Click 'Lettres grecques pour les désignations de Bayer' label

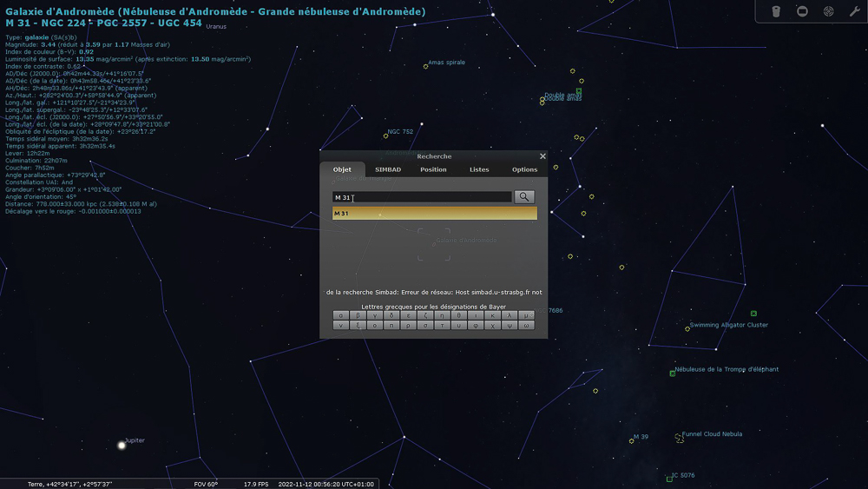(433, 307)
